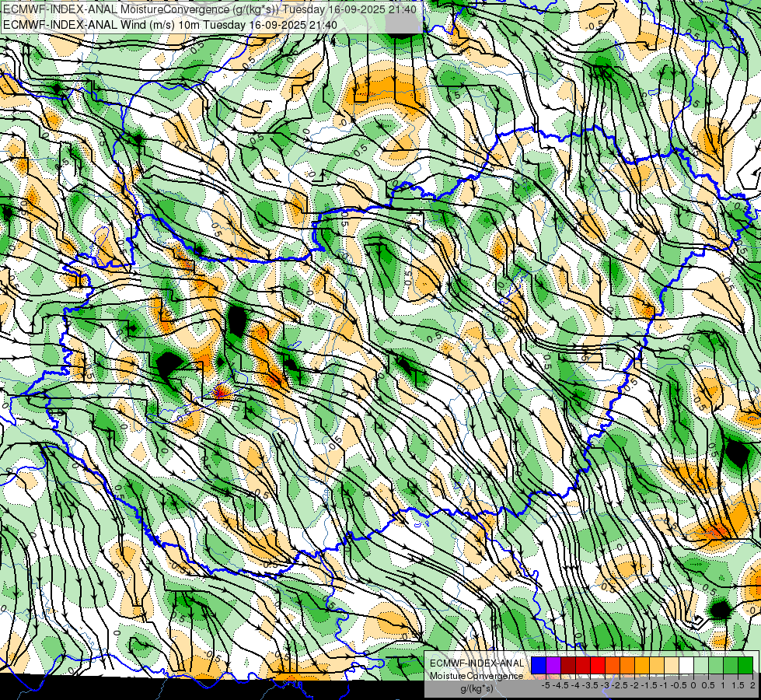
Task: Click the white legend swatch
Action: point(686,666)
